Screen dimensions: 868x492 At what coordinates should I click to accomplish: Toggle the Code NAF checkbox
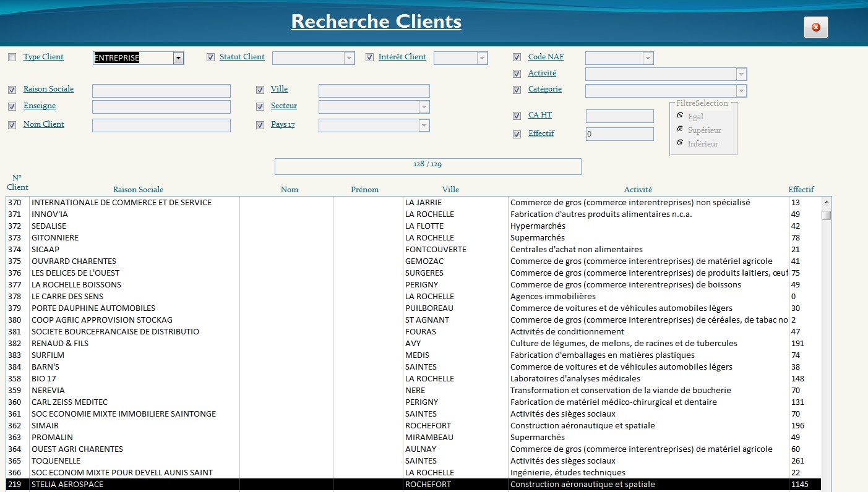point(517,57)
